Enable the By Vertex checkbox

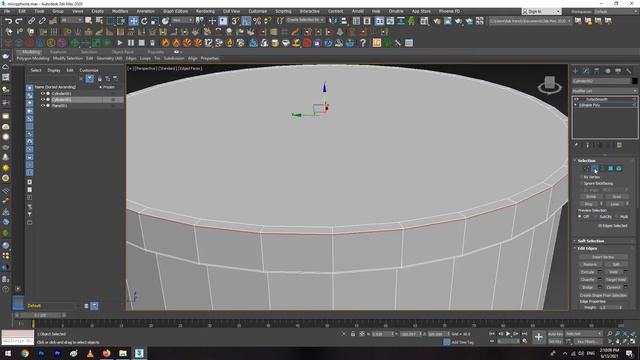(x=581, y=177)
